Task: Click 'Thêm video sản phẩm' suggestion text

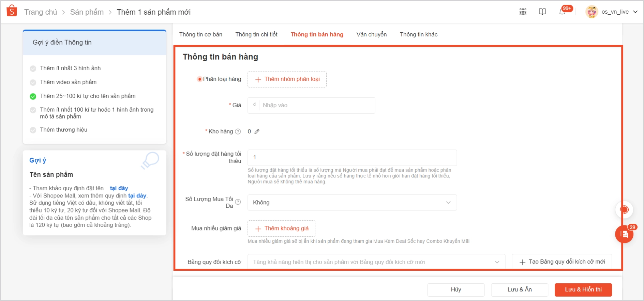Action: coord(68,82)
